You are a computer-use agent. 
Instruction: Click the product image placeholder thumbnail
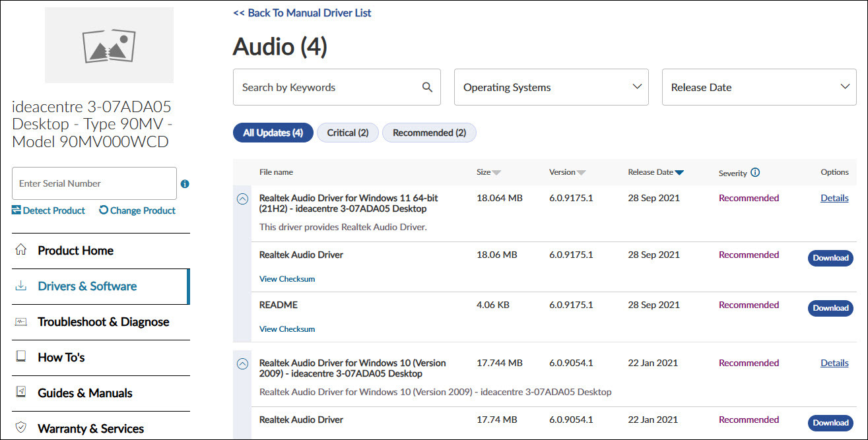point(109,45)
